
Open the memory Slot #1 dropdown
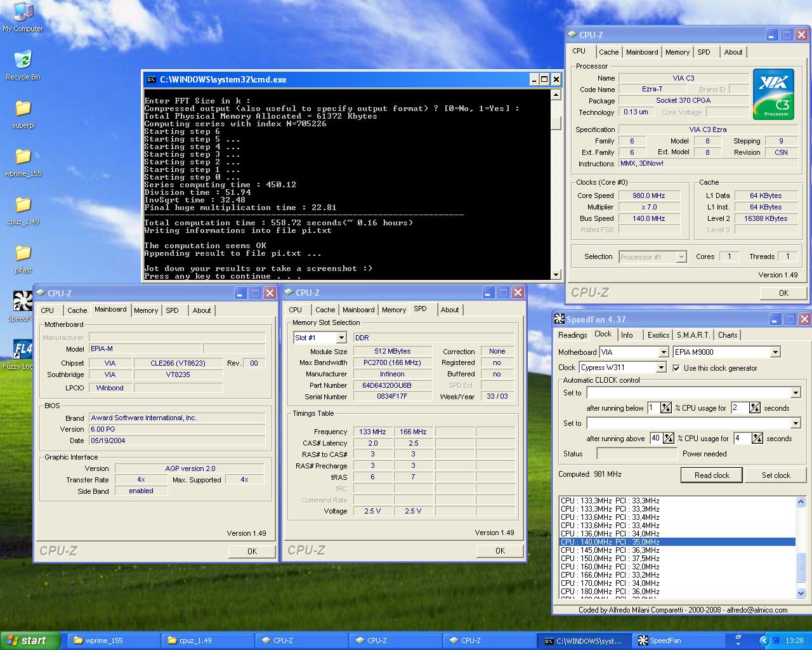point(341,338)
